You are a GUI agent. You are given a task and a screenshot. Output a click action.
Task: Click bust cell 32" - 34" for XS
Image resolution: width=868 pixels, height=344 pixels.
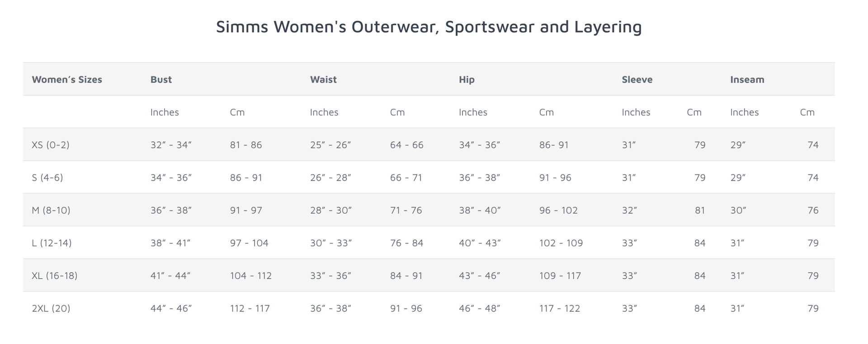(171, 145)
